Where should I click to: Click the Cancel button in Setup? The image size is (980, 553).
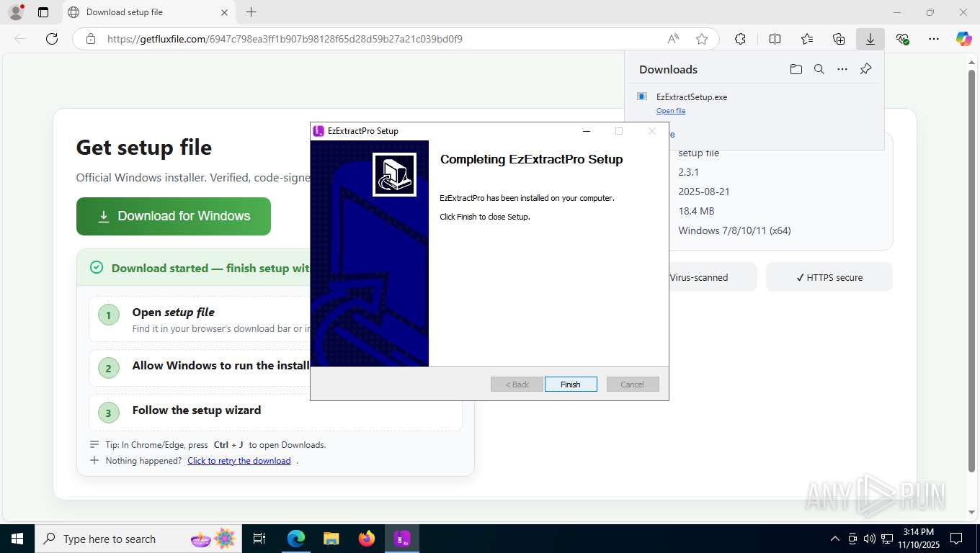pyautogui.click(x=633, y=385)
